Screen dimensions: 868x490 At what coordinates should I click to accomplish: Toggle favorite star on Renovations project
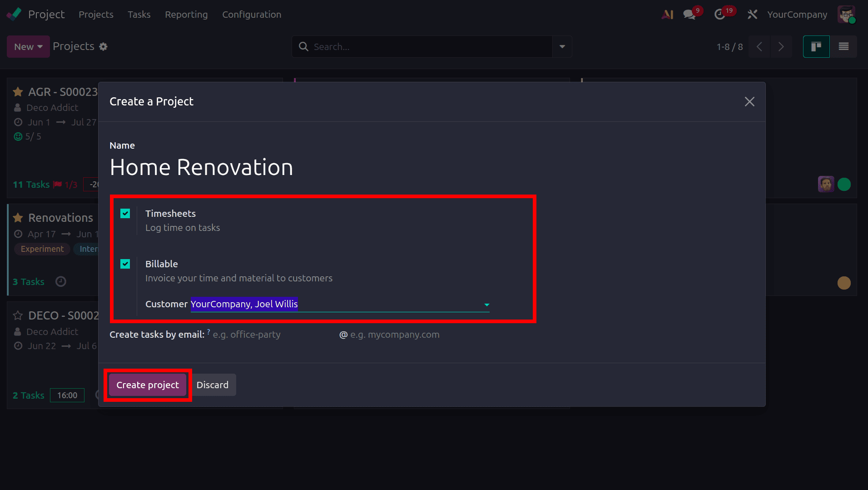pyautogui.click(x=18, y=218)
